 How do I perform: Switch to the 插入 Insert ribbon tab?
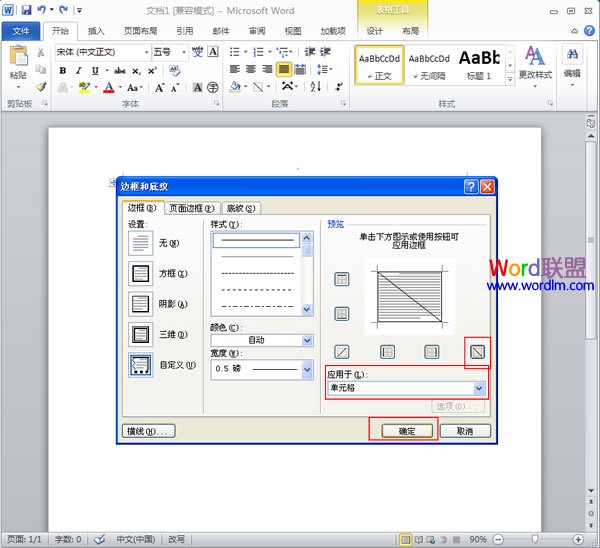96,31
